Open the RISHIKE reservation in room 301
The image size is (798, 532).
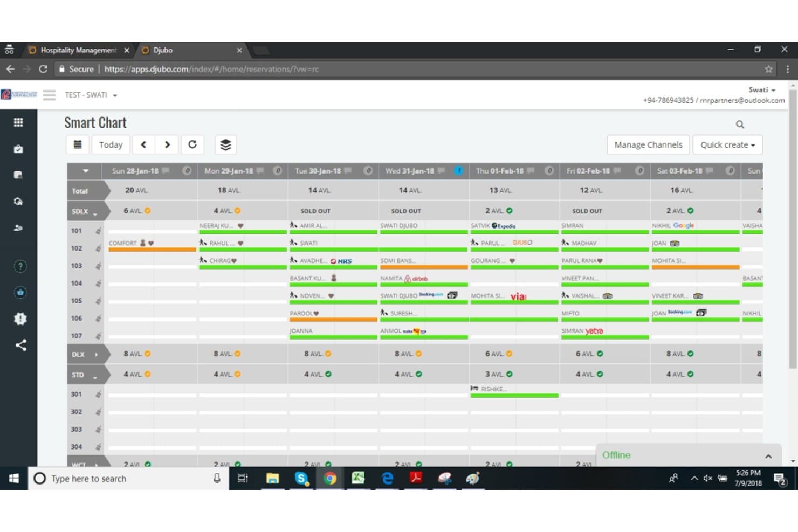[x=514, y=391]
